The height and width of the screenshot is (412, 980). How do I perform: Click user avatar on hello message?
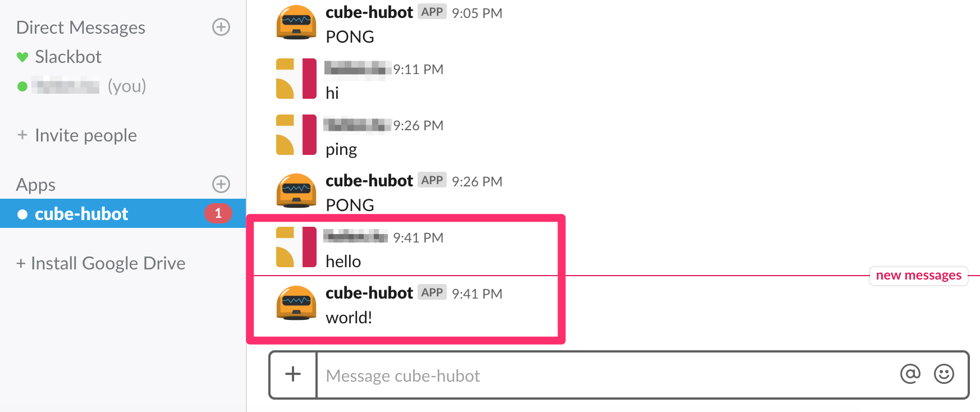[x=296, y=247]
